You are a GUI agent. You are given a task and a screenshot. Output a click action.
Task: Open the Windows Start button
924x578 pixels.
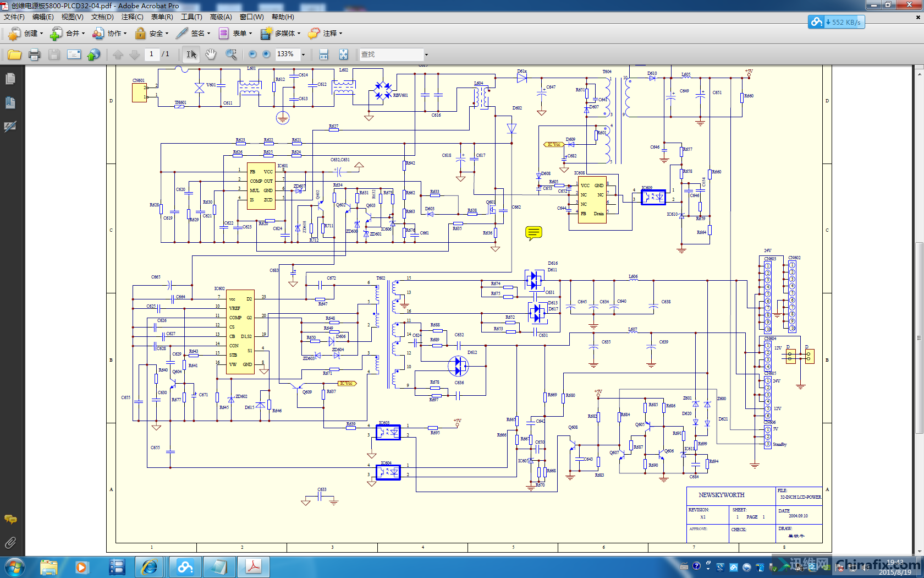click(14, 567)
